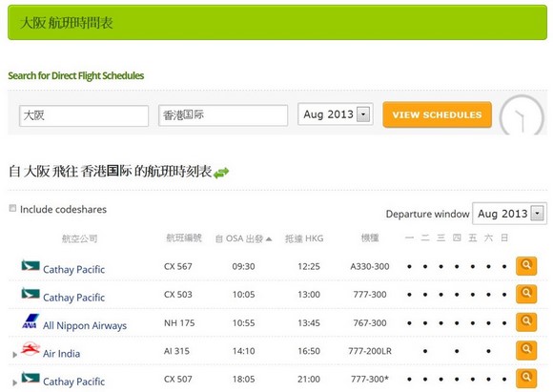Image resolution: width=553 pixels, height=392 pixels.
Task: Open Cathay Pacific link for CX 503
Action: 74,298
